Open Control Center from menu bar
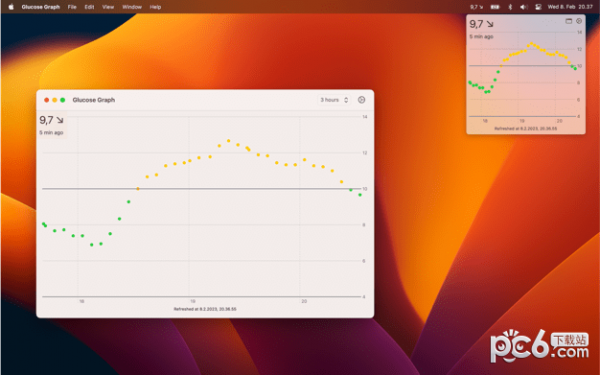The image size is (600, 375). [x=538, y=7]
